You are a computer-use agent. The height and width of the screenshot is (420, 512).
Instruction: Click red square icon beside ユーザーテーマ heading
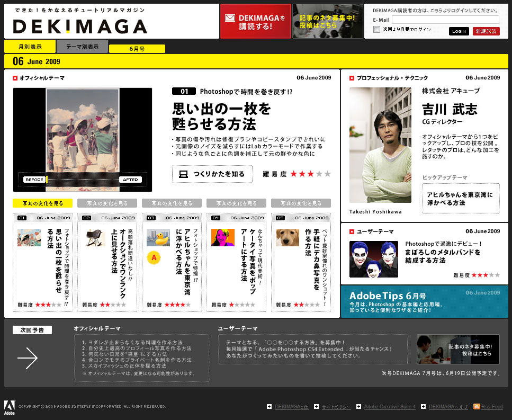coord(352,231)
